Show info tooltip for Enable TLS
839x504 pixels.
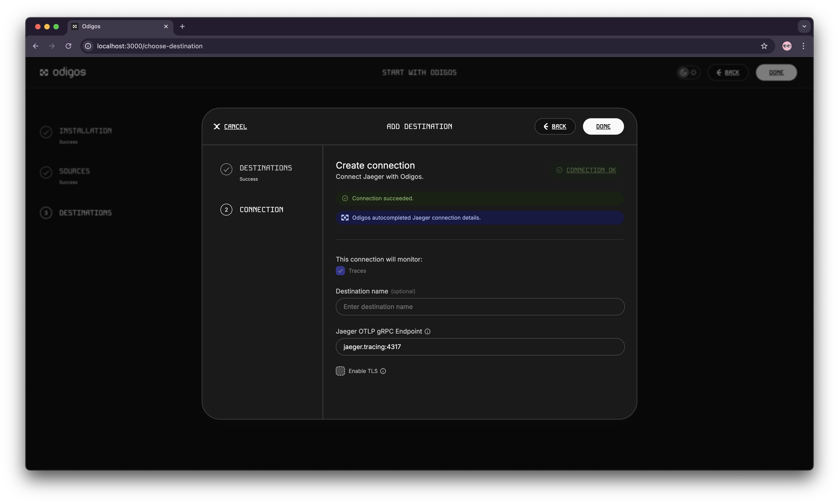click(383, 371)
